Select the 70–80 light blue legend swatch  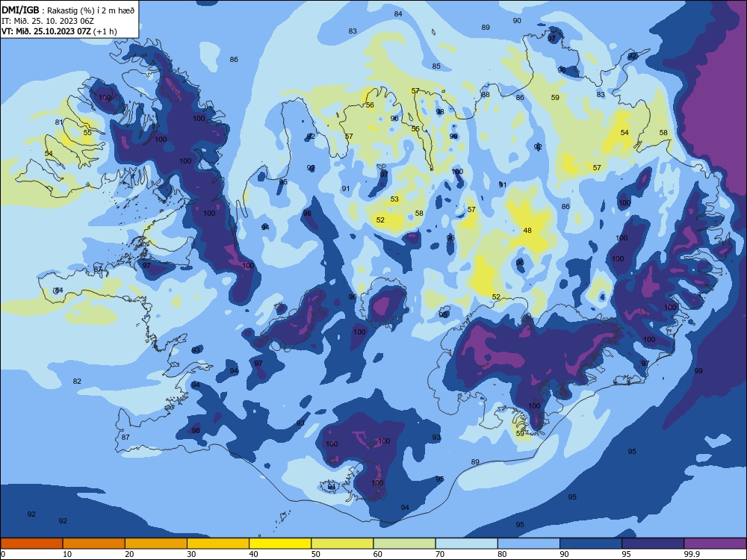pyautogui.click(x=466, y=544)
